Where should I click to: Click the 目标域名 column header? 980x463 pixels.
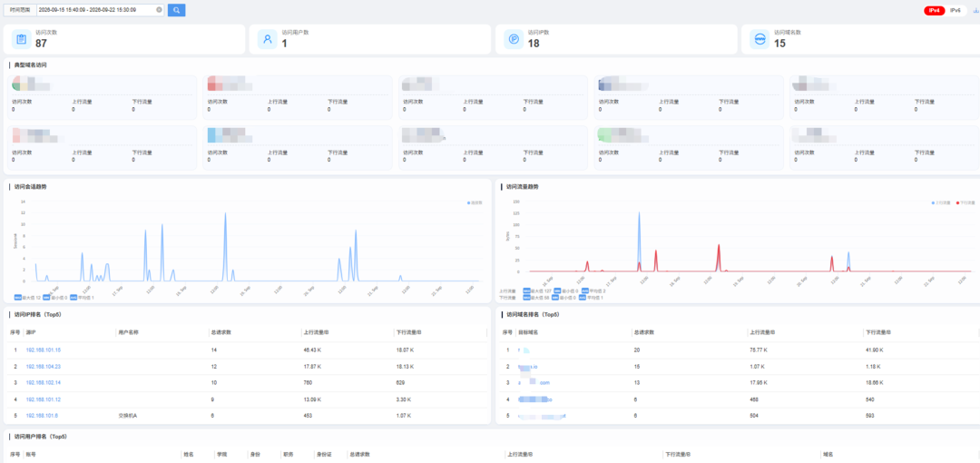point(527,332)
